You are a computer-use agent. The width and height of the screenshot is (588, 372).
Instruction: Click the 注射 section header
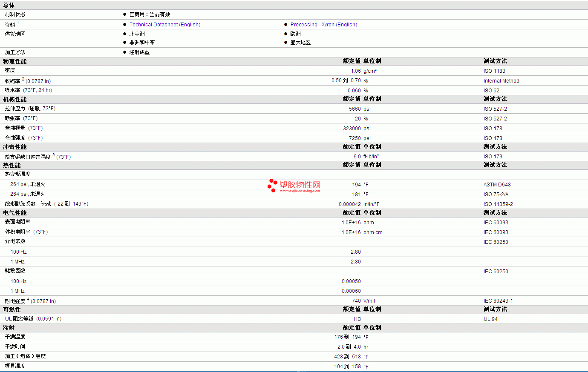[9, 328]
